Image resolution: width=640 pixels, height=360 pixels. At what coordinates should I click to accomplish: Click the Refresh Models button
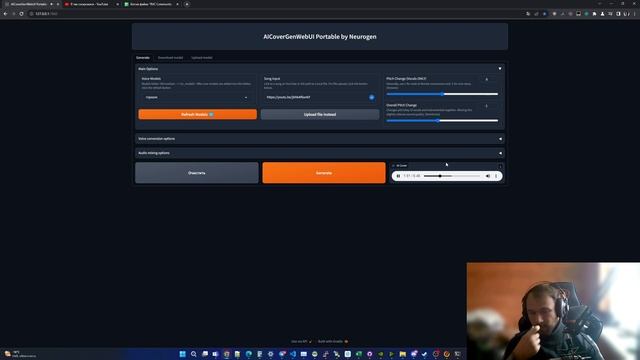[x=198, y=114]
